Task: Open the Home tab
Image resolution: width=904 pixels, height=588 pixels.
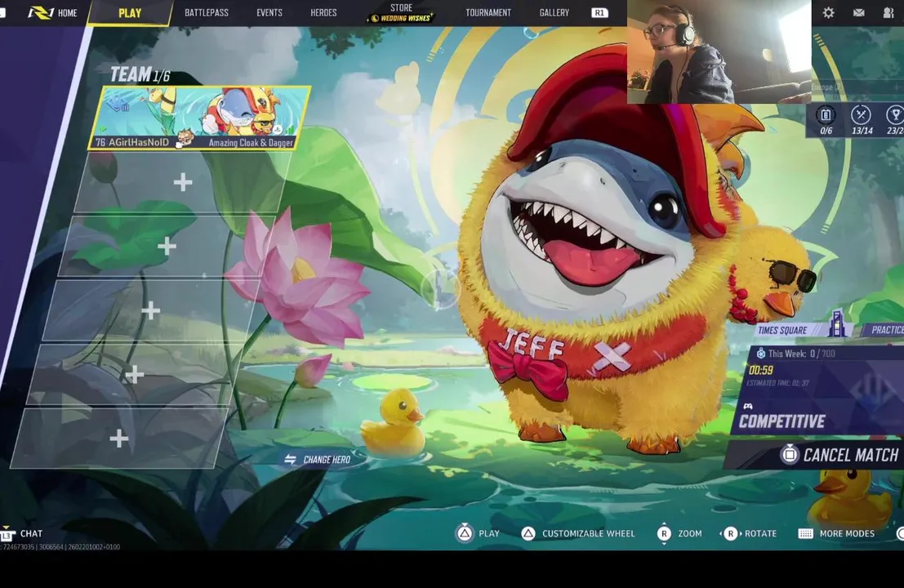Action: [68, 13]
